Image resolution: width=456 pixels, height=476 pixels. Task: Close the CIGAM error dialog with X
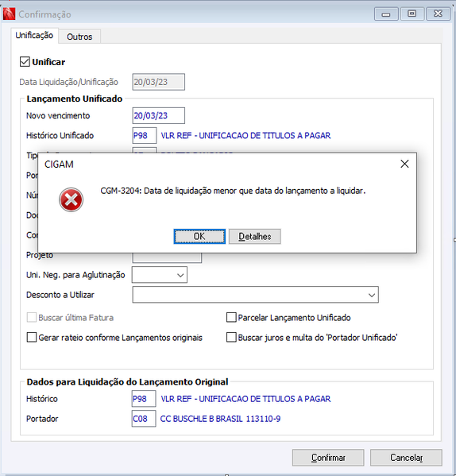coord(404,164)
